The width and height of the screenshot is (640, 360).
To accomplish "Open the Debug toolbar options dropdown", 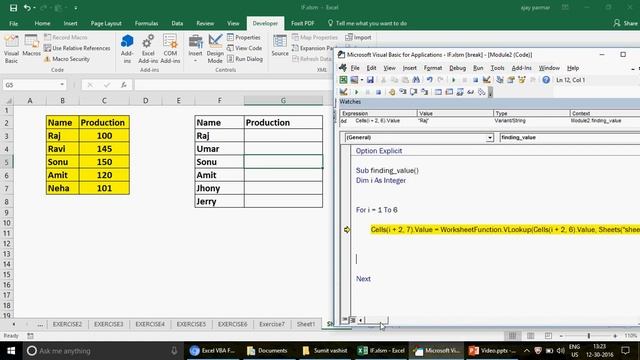I will click(490, 93).
